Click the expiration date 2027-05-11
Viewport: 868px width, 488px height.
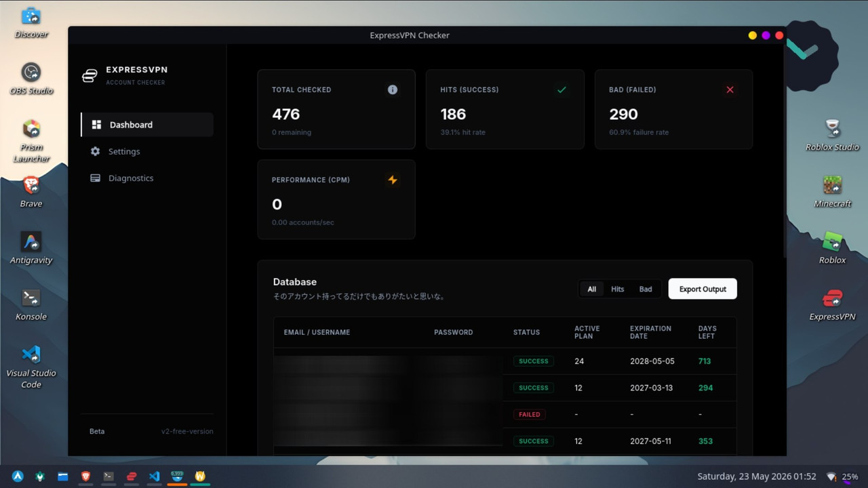tap(650, 441)
